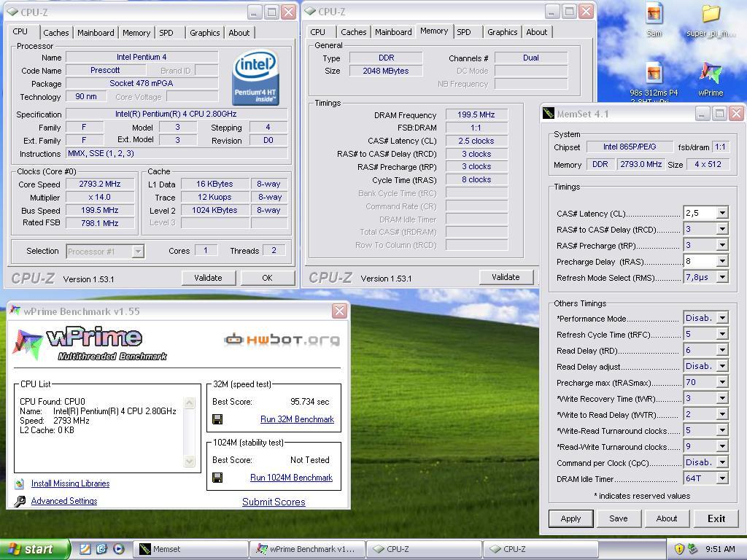Switch to Caches tab in left CPU-Z

point(55,33)
